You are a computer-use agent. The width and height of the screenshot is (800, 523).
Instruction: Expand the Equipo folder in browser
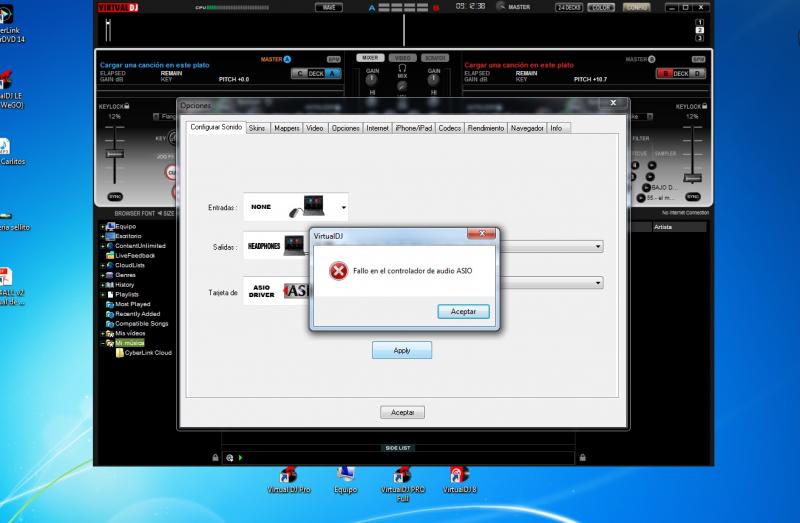[103, 227]
